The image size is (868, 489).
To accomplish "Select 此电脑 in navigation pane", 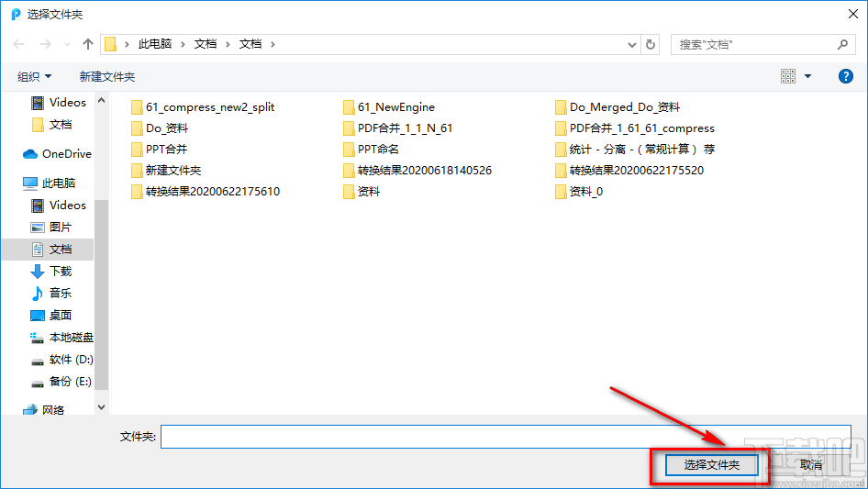I will 50,183.
